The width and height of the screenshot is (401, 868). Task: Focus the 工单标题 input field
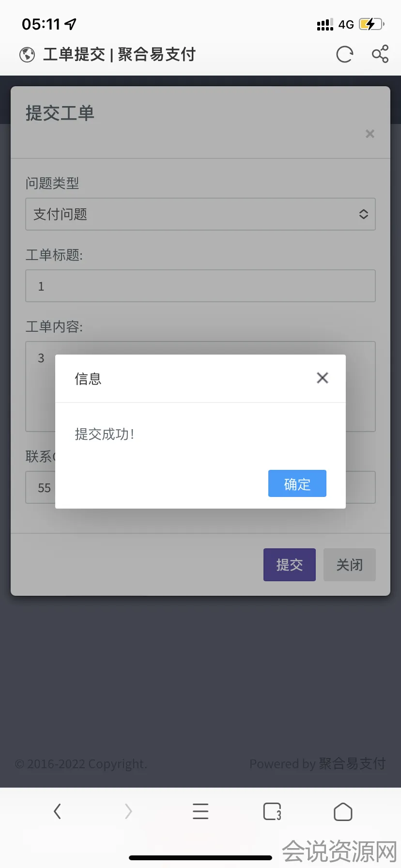200,286
